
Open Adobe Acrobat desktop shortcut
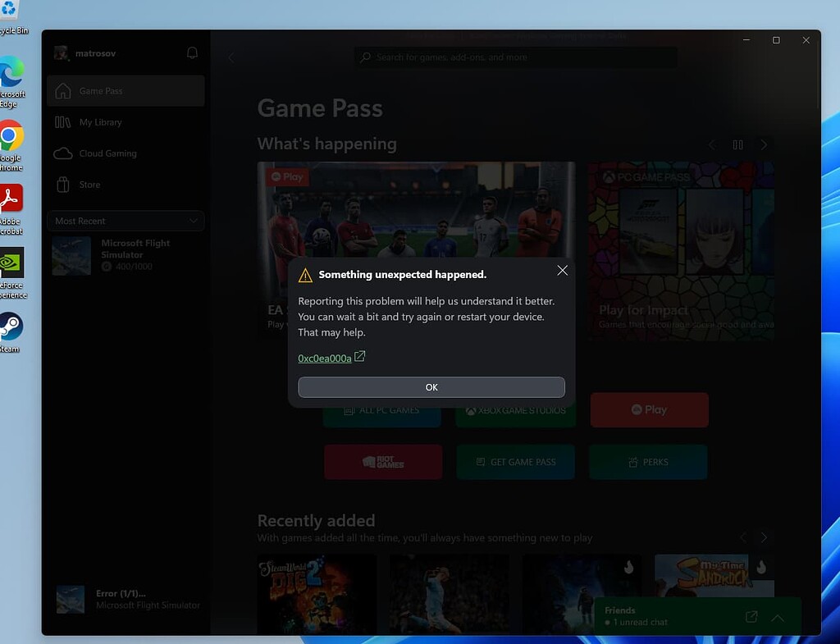coord(11,209)
